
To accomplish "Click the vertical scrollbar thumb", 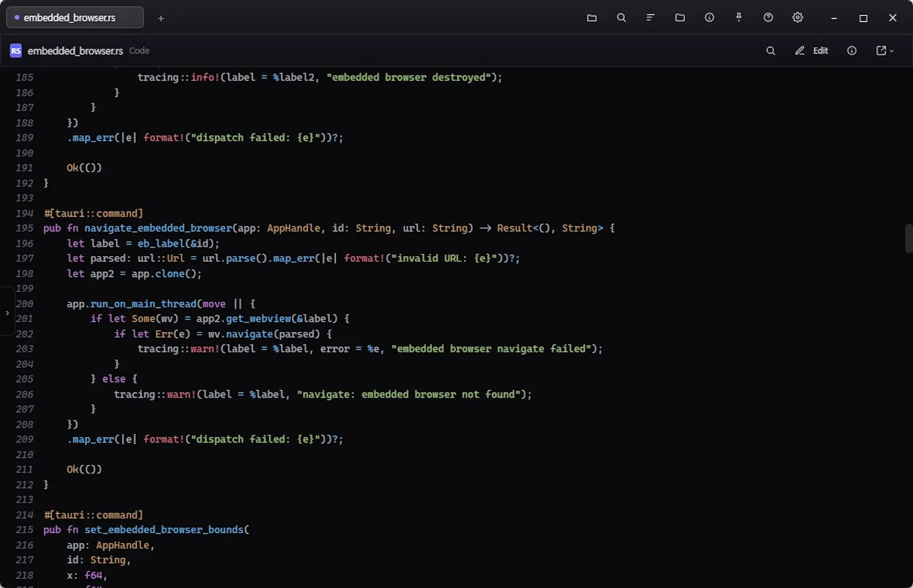I will coord(908,238).
